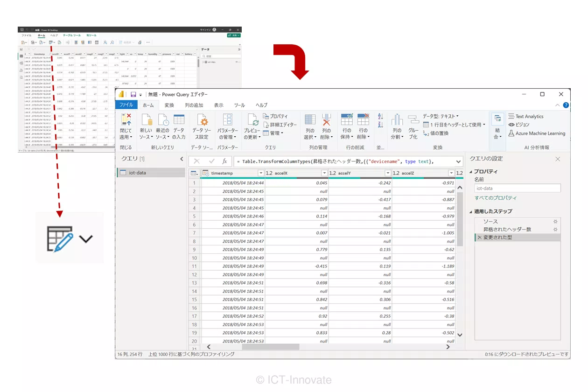Click the table corner menu icon above row 1
The width and height of the screenshot is (588, 392).
[194, 173]
